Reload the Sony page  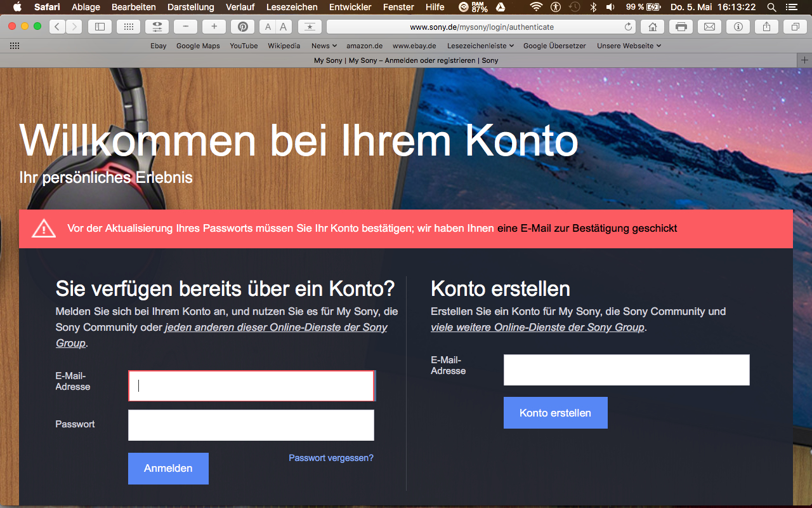628,27
